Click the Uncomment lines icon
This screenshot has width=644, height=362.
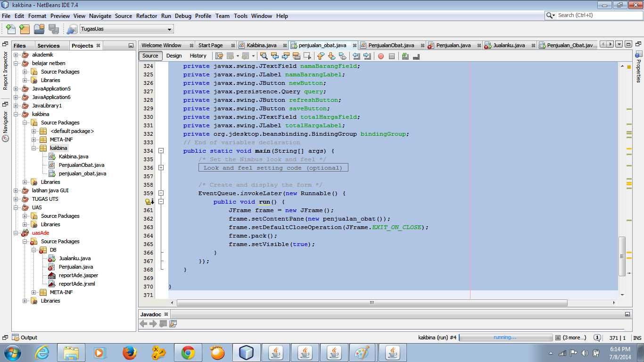pyautogui.click(x=416, y=56)
